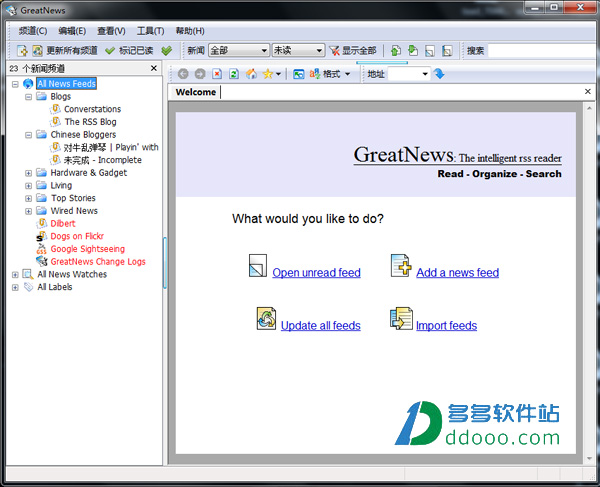Viewport: 600px width, 487px height.
Task: Click the GreatNews Change Logs feed icon
Action: (x=41, y=262)
